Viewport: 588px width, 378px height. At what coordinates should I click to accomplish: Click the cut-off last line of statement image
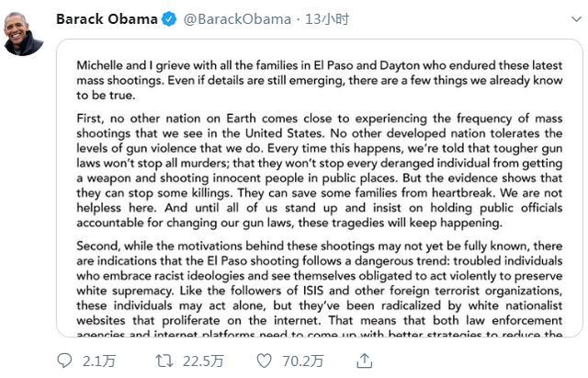coord(320,333)
